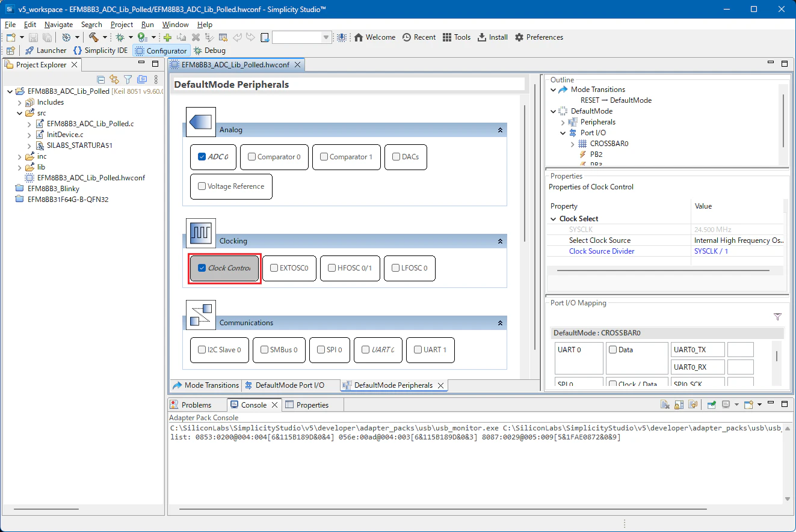Toggle Scroll Lock in Console toolbar
Viewport: 796px width, 532px height.
(x=679, y=405)
